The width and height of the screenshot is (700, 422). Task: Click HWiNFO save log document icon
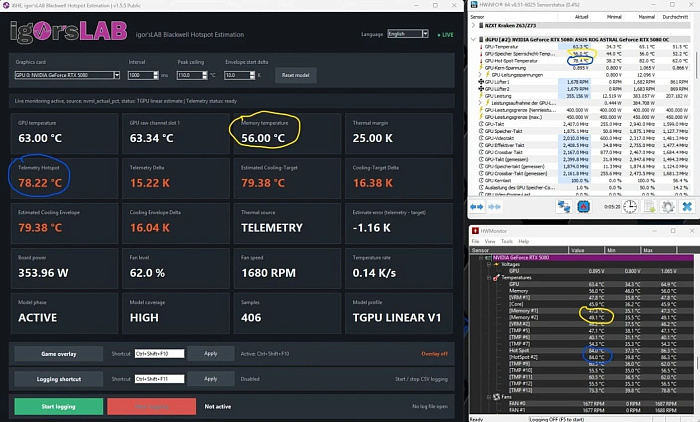coord(649,207)
